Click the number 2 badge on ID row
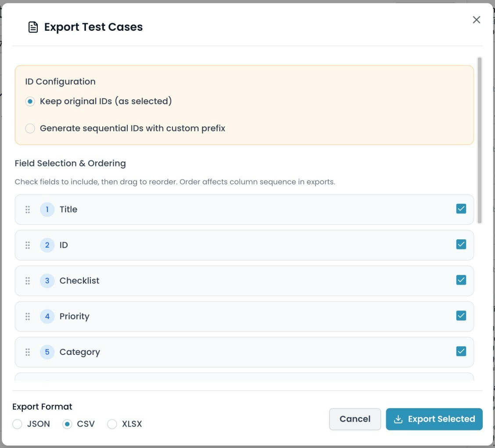 tap(47, 245)
